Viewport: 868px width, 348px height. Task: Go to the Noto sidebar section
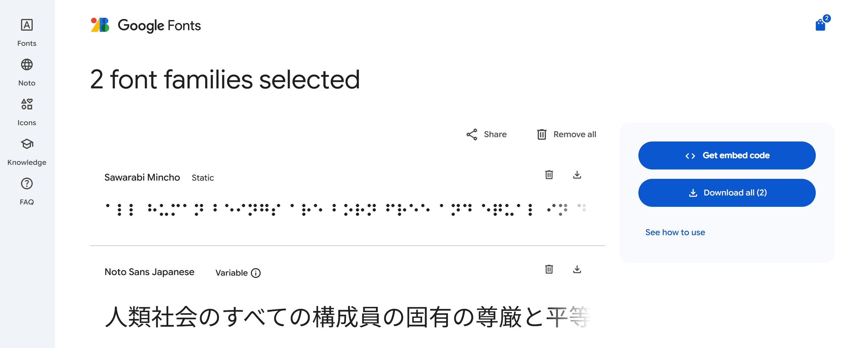point(27,72)
